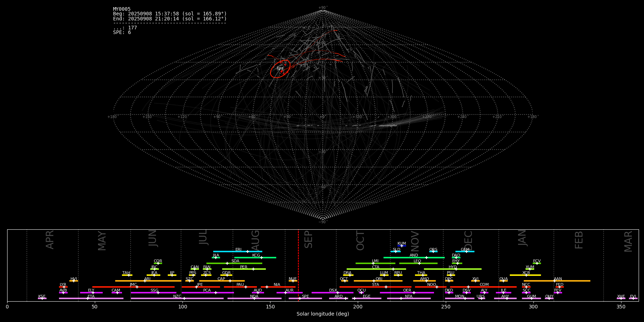Click the FEB month label
Screen dimensions: 644x322
[579, 240]
